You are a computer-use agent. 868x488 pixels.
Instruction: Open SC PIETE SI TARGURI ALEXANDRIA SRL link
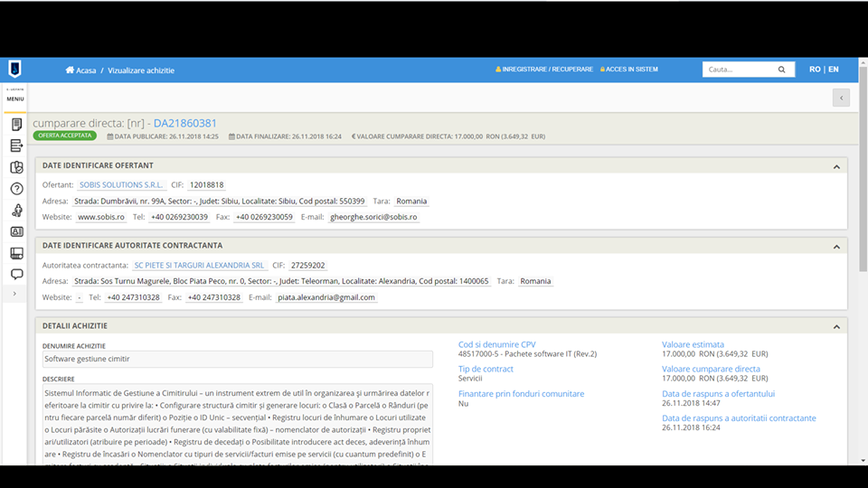tap(199, 266)
